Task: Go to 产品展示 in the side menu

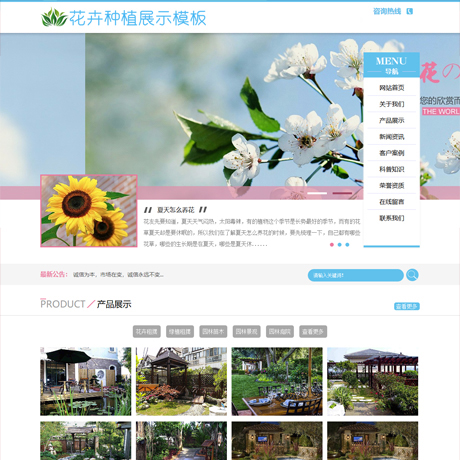Action: (x=392, y=120)
